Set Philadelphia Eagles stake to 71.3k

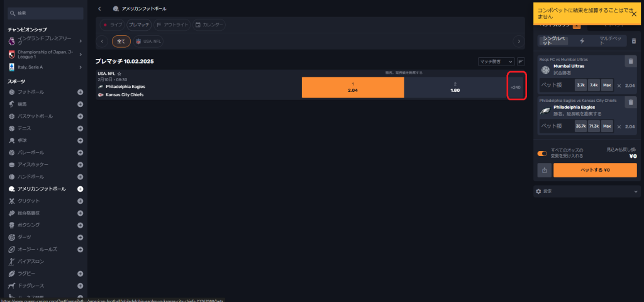pyautogui.click(x=594, y=126)
